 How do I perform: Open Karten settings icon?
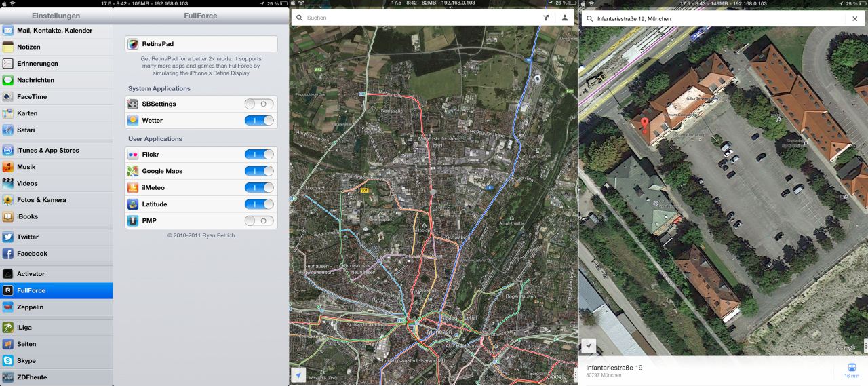7,113
